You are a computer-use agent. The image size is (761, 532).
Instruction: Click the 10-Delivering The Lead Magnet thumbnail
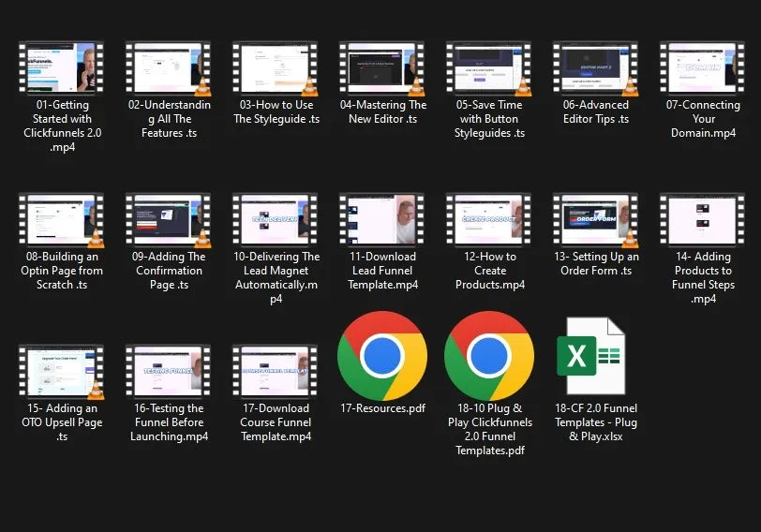[x=275, y=219]
